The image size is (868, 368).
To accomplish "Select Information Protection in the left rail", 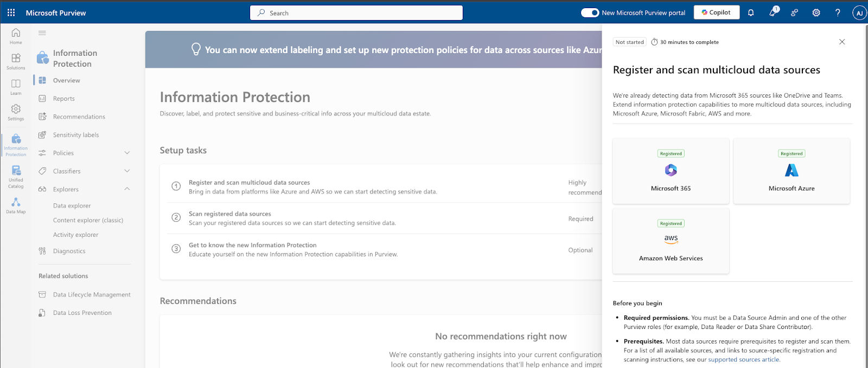I will [16, 145].
